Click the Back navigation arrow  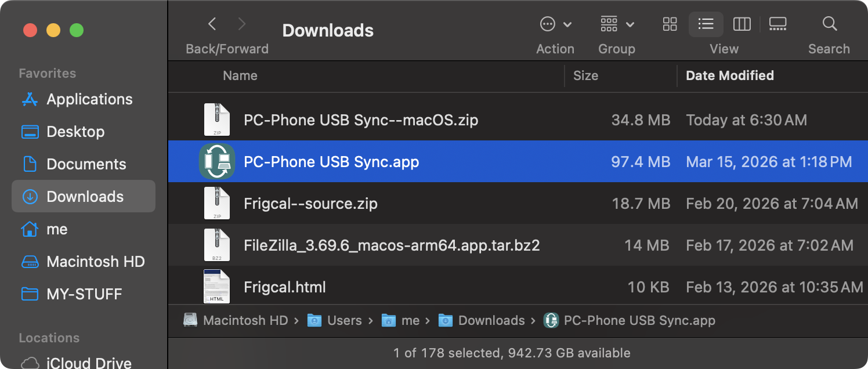(212, 24)
